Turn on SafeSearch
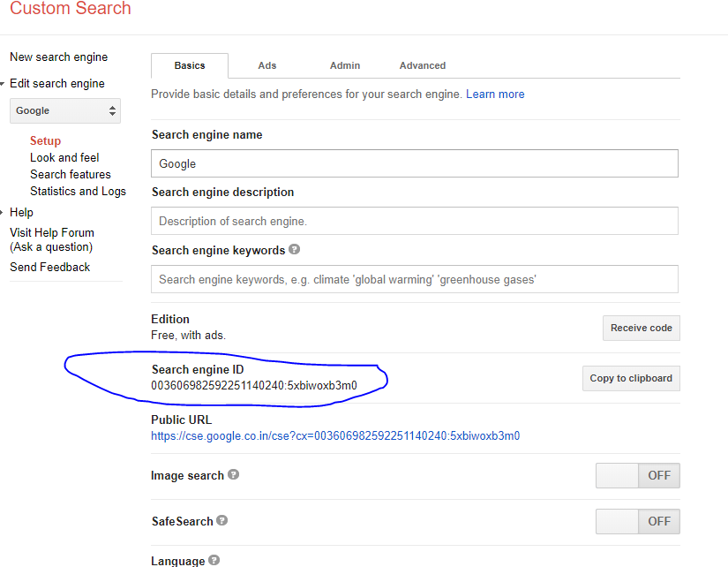The image size is (728, 567). (x=637, y=521)
